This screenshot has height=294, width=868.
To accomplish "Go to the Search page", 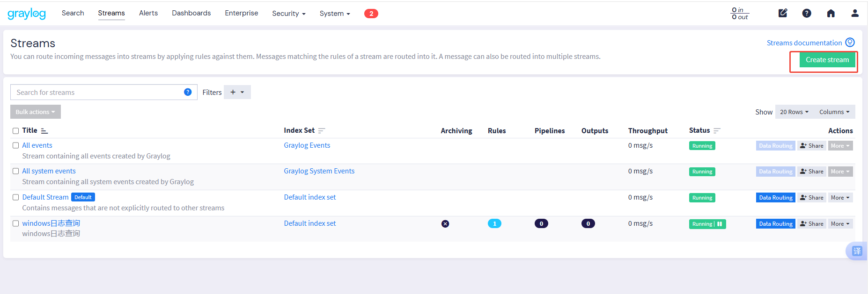I will (x=73, y=13).
